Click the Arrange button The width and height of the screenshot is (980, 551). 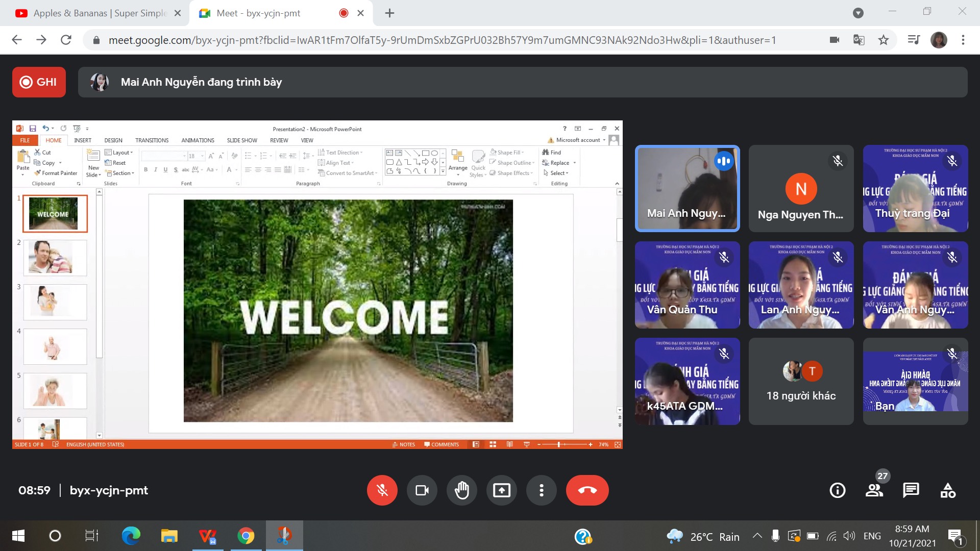click(x=458, y=162)
